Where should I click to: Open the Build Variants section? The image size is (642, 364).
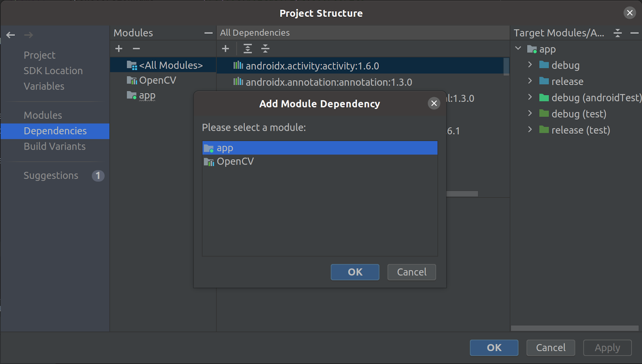point(55,146)
